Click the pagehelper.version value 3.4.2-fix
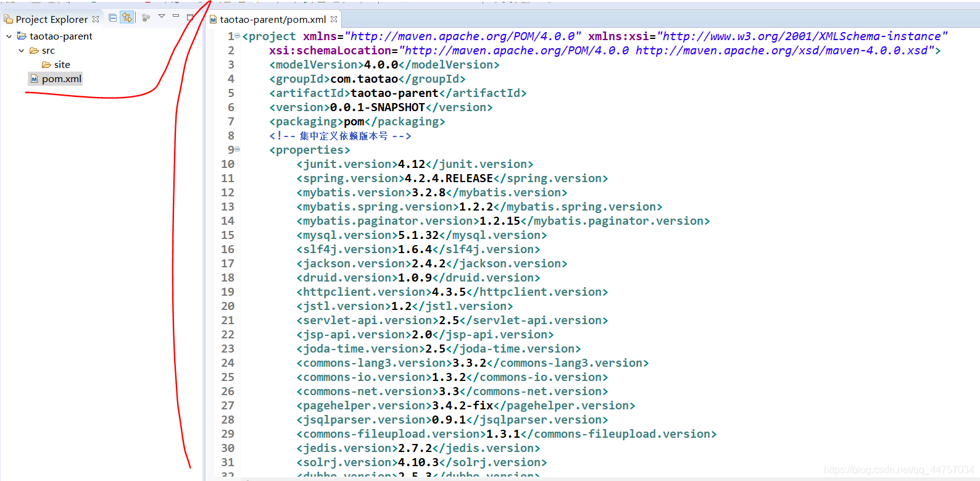980x481 pixels. tap(462, 406)
